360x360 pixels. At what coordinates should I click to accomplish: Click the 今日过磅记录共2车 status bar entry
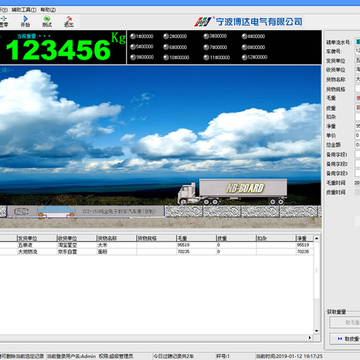(173, 356)
